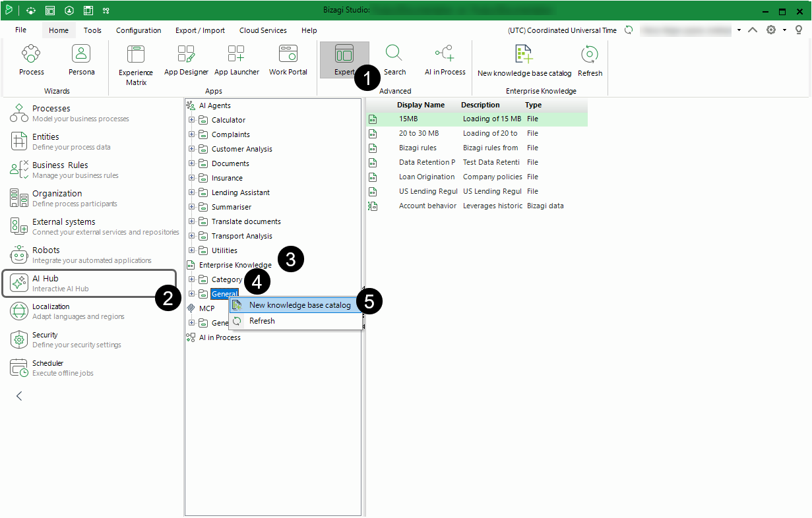This screenshot has height=518, width=812.
Task: Open AI in Process ribbon button
Action: (x=445, y=61)
